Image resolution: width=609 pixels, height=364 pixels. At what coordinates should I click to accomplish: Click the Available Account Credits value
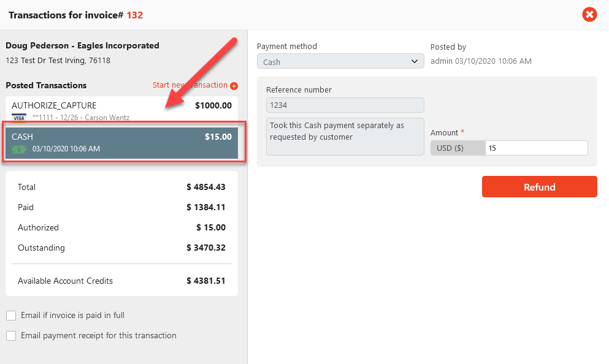coord(206,281)
